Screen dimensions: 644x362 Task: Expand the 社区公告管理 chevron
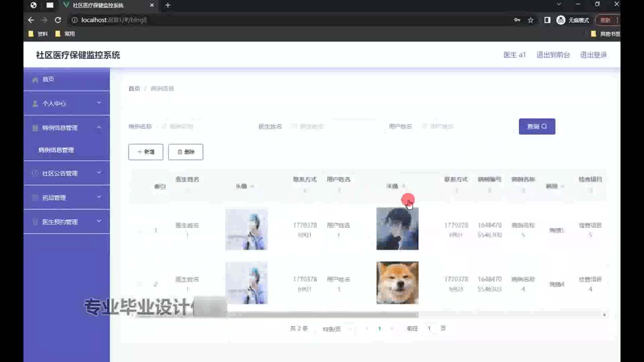point(99,172)
